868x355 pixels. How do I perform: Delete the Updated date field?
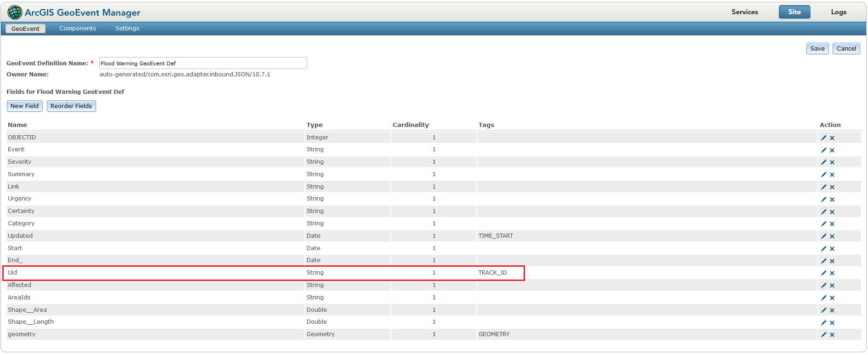(x=832, y=236)
